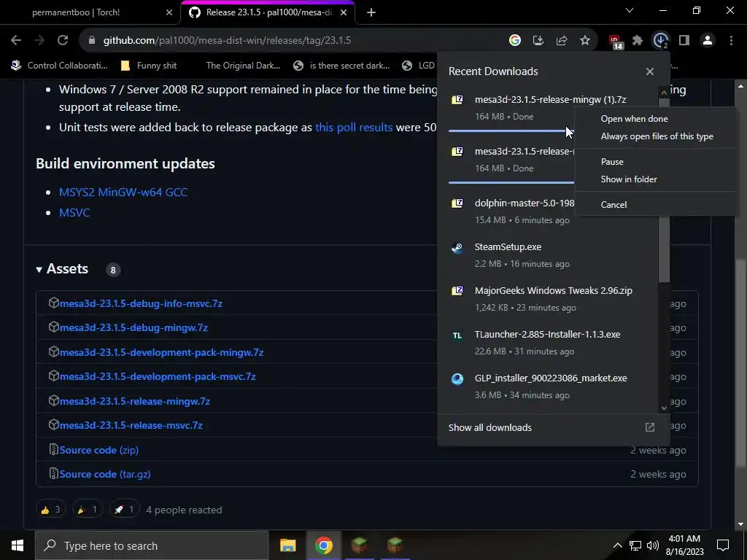Screen dimensions: 747x560
Task: Click the downloads list scrollbar thumb
Action: (664, 190)
